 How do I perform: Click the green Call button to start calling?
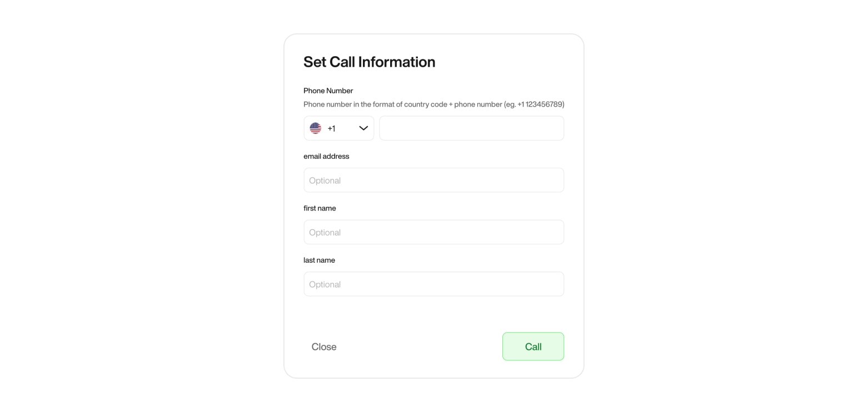[532, 346]
